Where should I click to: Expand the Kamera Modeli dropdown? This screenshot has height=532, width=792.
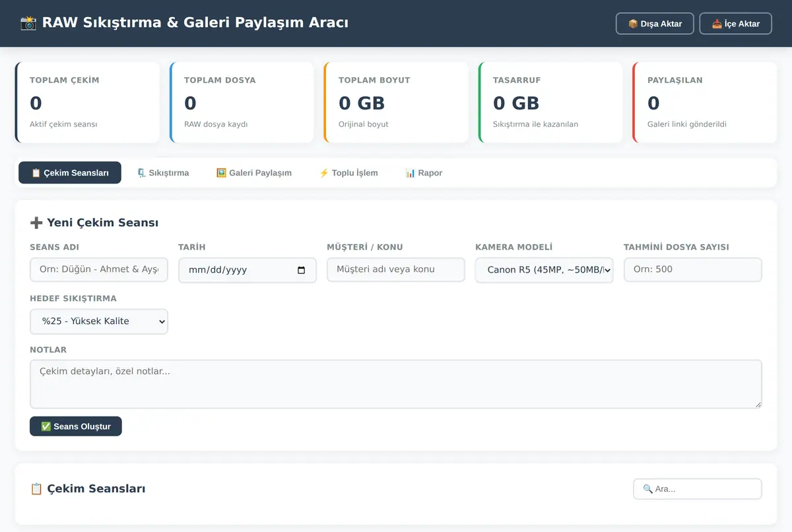(544, 270)
